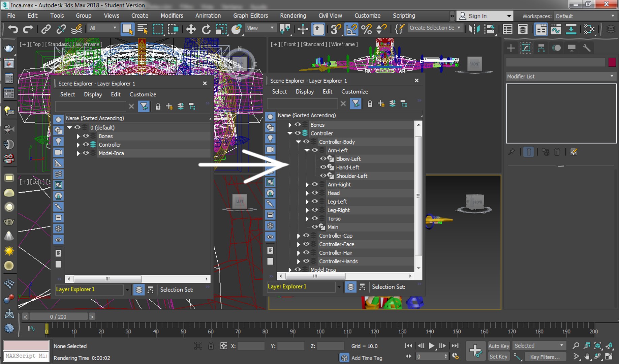The width and height of the screenshot is (619, 364).
Task: Click the Add Time Tag label
Action: point(367,358)
